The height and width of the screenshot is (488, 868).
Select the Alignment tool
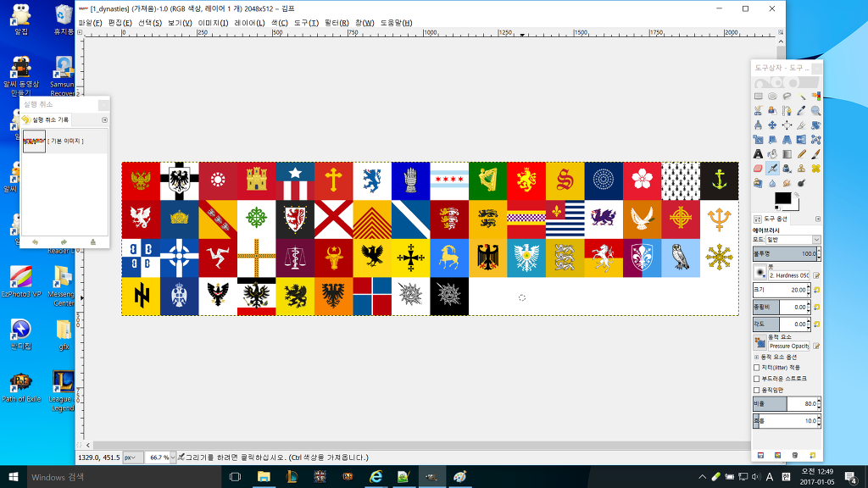tap(787, 125)
